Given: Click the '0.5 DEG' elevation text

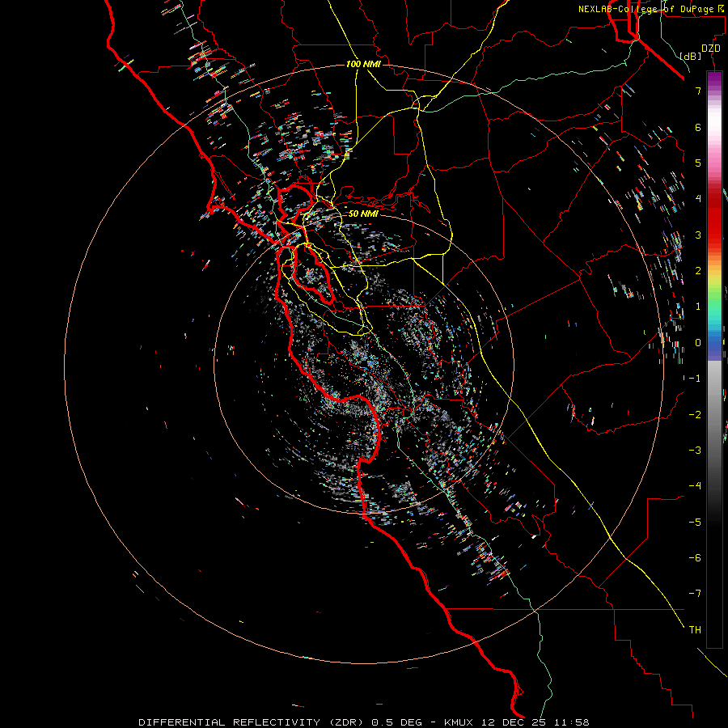Looking at the screenshot, I should click(396, 722).
